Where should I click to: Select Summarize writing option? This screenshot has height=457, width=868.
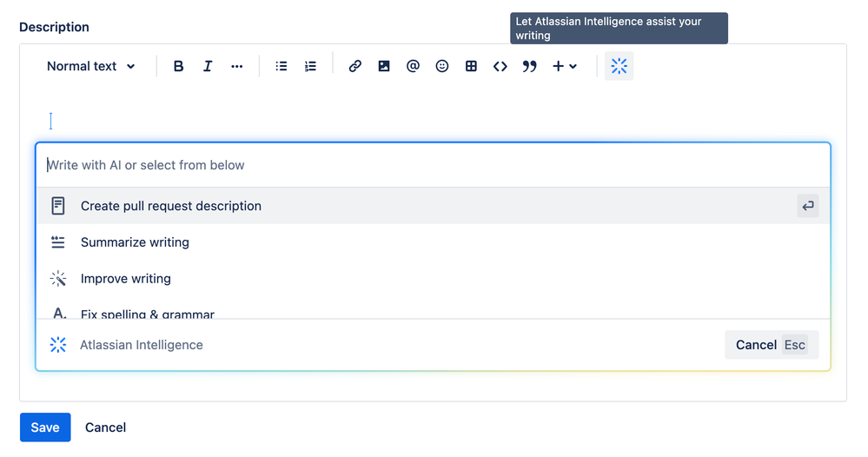433,242
